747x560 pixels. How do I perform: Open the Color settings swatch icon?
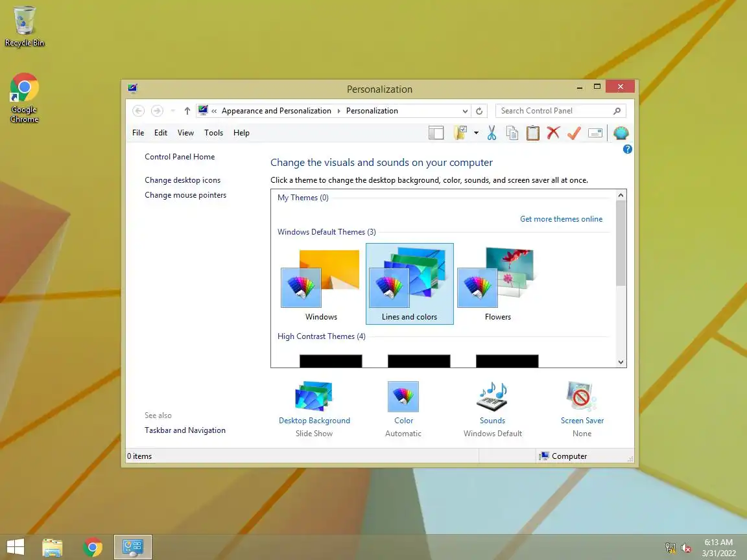(x=403, y=396)
